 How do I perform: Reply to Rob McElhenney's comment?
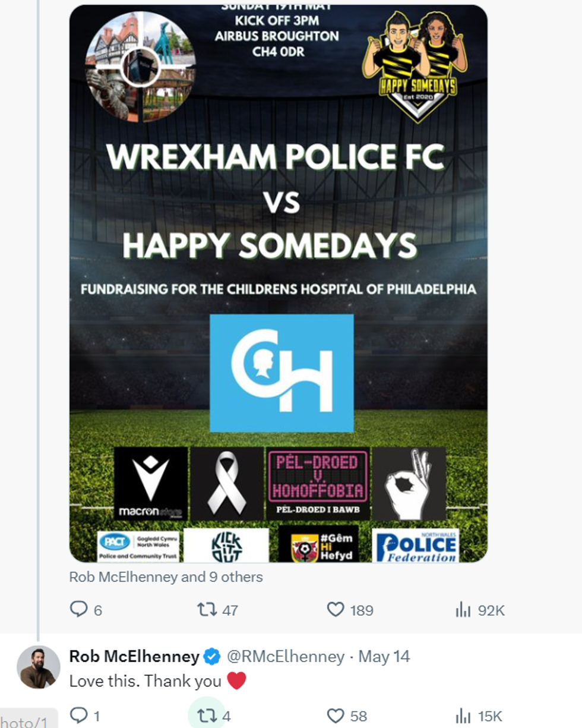click(x=79, y=716)
